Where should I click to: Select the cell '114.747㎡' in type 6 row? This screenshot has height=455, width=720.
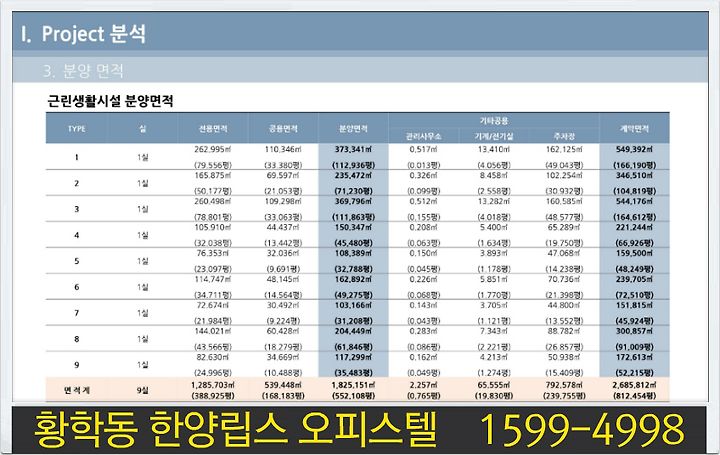(213, 279)
